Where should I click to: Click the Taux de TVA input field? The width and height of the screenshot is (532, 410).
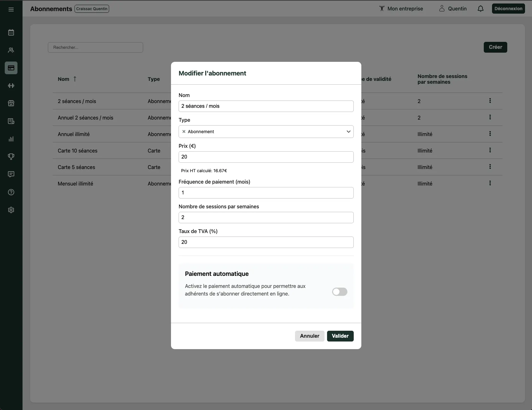point(266,242)
